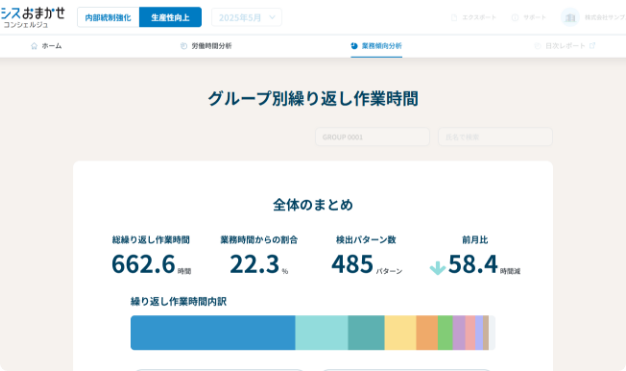Focus the name search input field

pyautogui.click(x=495, y=137)
